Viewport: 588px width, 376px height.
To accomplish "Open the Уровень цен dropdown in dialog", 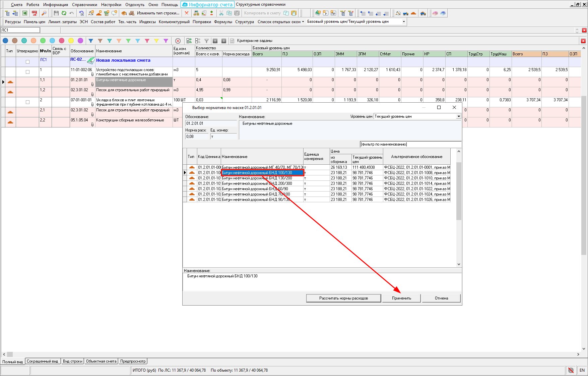I will tap(458, 116).
